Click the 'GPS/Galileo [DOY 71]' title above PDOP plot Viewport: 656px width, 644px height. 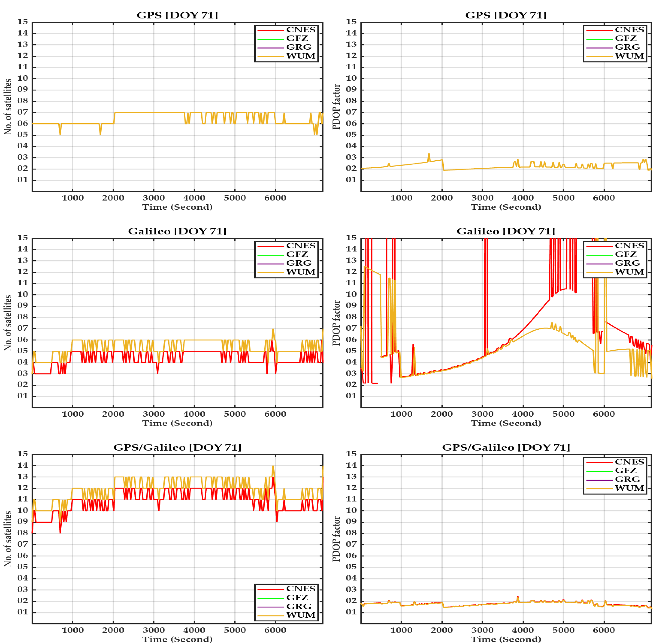point(506,447)
